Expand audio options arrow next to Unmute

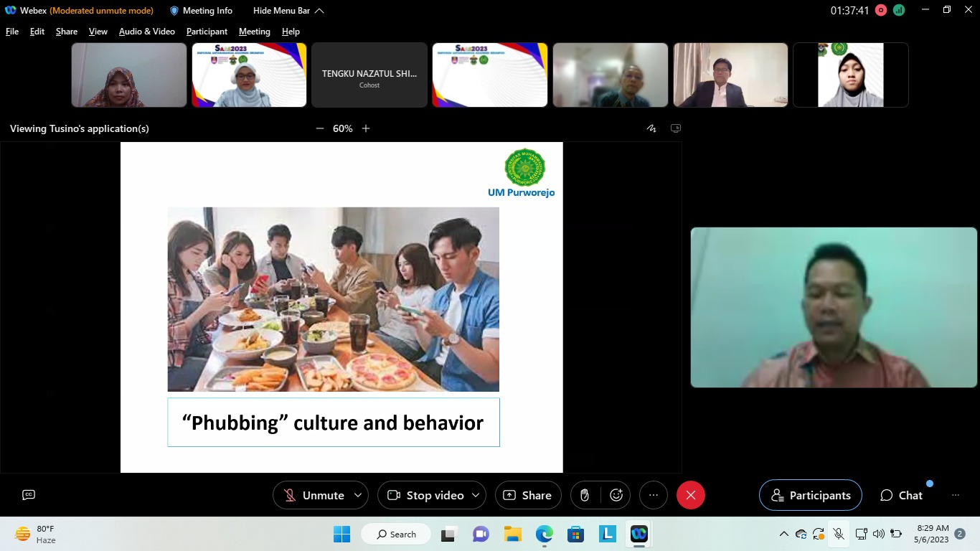point(359,495)
